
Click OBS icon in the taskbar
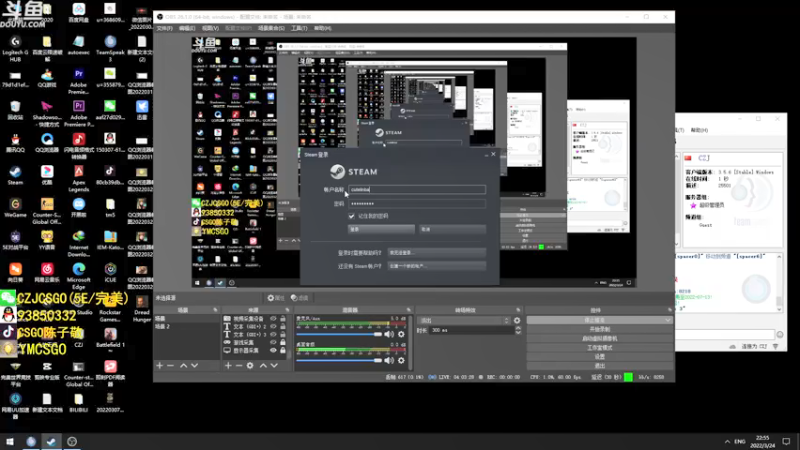coord(72,441)
